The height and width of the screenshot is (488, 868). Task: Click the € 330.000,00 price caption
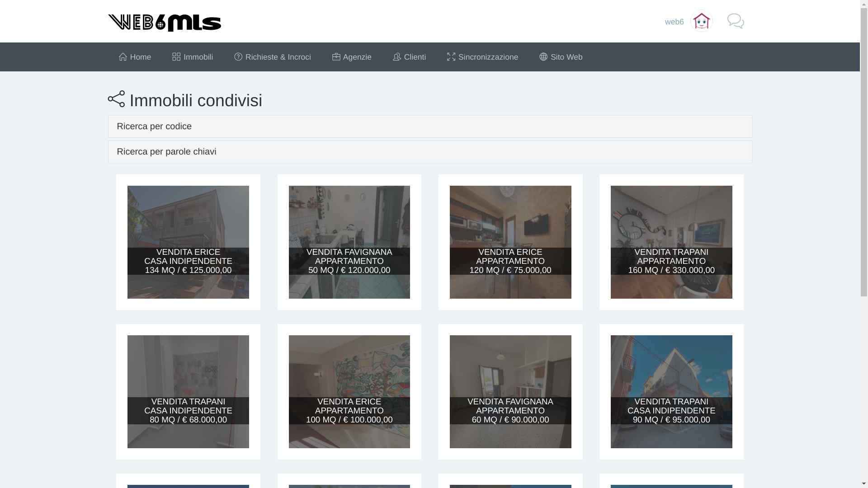tap(690, 270)
